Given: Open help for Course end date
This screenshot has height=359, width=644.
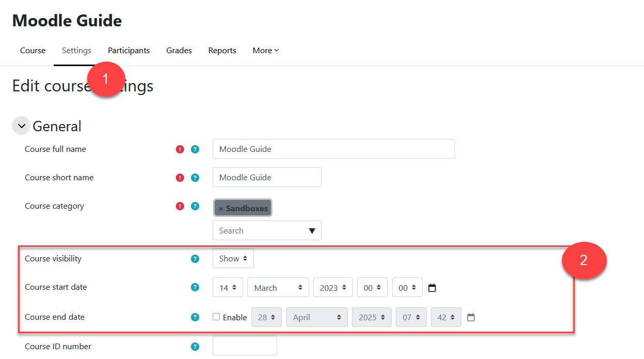Looking at the screenshot, I should (x=195, y=317).
